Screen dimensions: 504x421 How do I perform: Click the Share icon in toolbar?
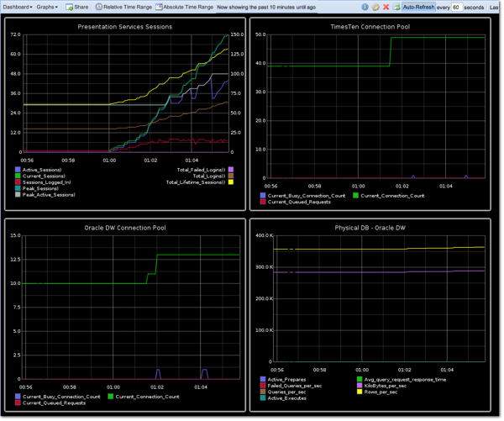pos(70,7)
